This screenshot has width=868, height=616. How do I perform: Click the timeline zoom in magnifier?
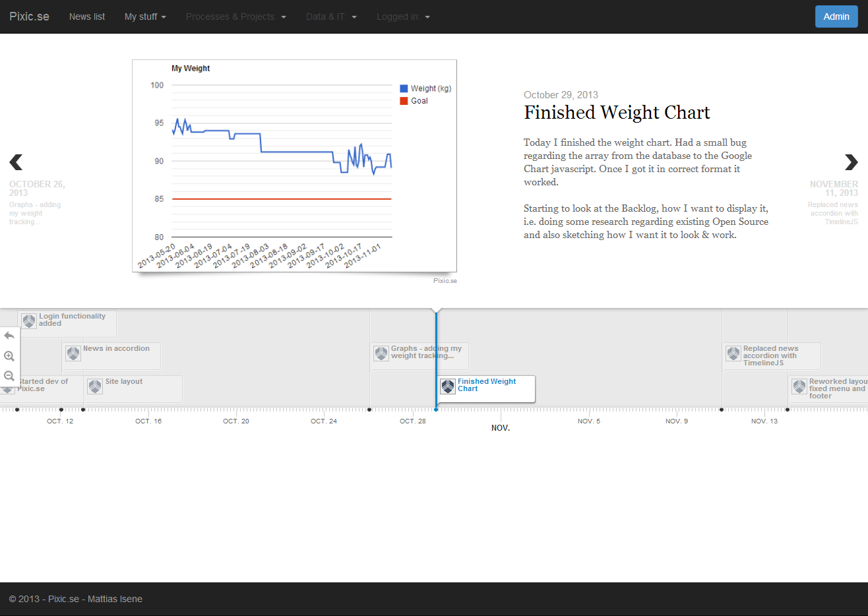(x=9, y=356)
